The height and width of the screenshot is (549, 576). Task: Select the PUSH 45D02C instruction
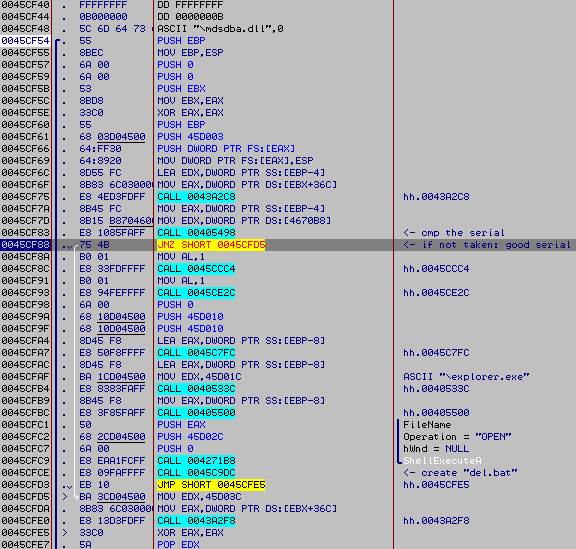pos(190,437)
